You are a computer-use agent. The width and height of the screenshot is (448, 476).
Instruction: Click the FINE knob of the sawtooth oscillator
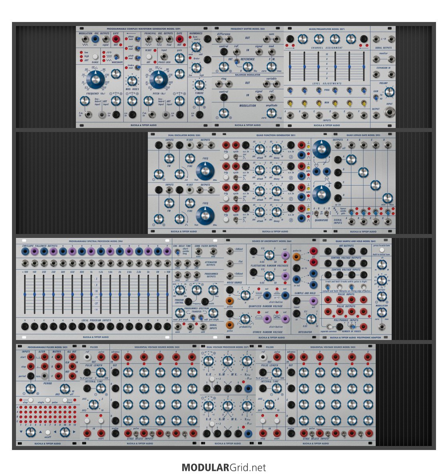pos(190,158)
